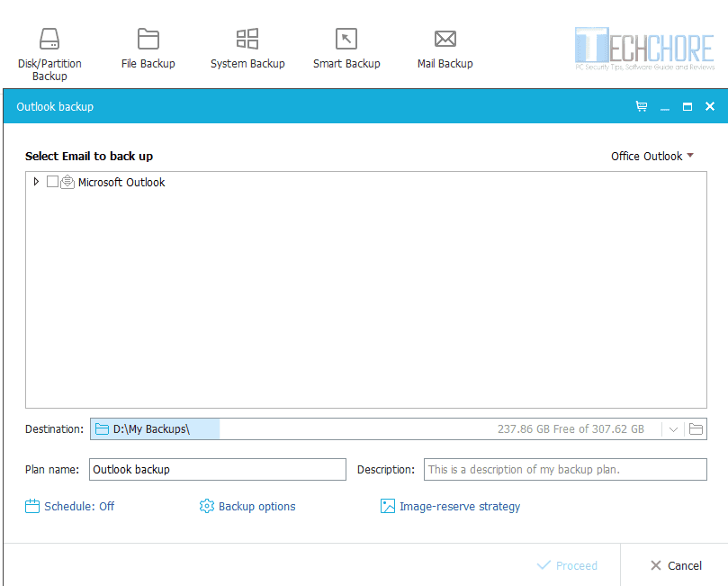Open Disk/Partition Backup

(x=49, y=54)
